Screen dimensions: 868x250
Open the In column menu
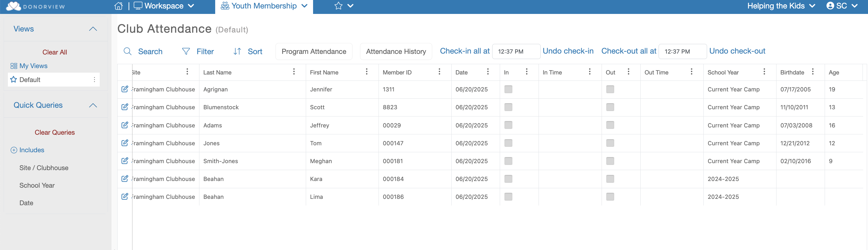point(527,72)
